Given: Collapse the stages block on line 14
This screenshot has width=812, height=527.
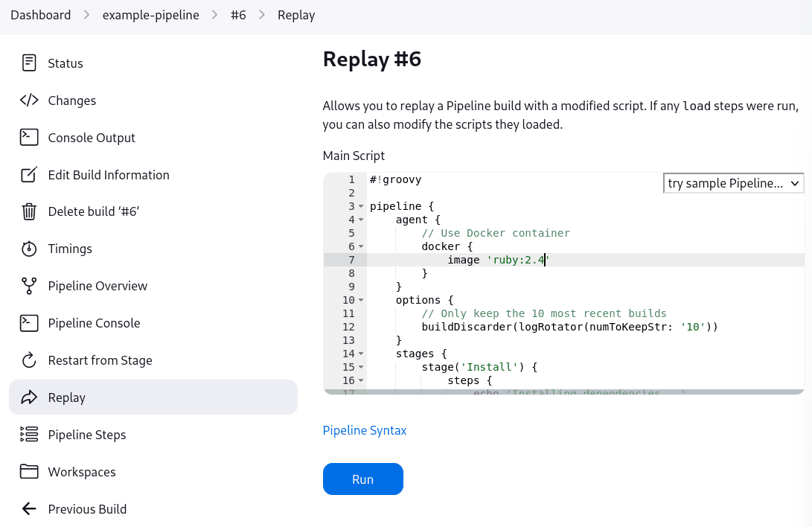Looking at the screenshot, I should [360, 354].
